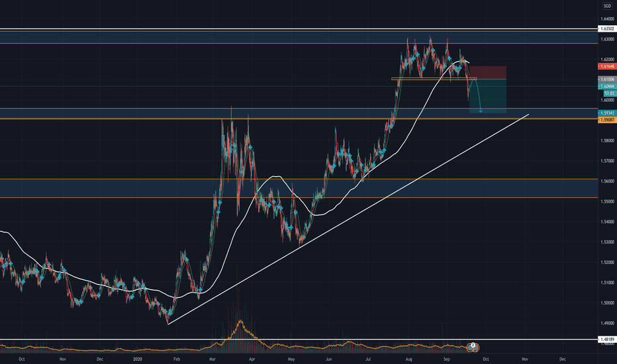Click the grey 1.61006 entry price label

[607, 79]
